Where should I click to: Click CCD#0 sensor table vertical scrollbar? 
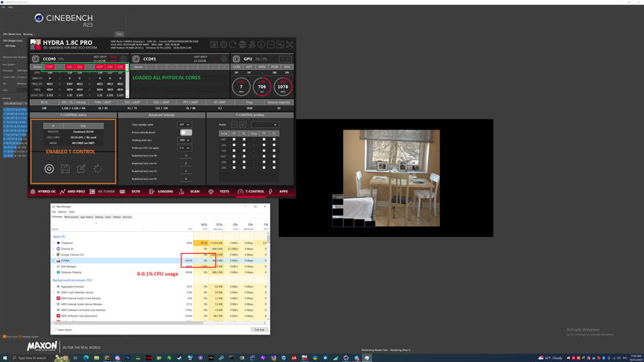[x=127, y=81]
